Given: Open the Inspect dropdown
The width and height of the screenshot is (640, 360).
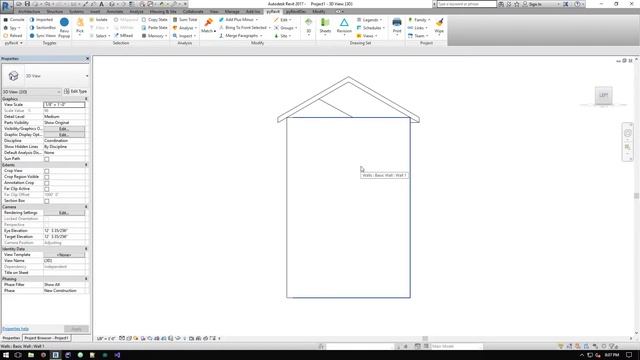Looking at the screenshot, I should [184, 36].
